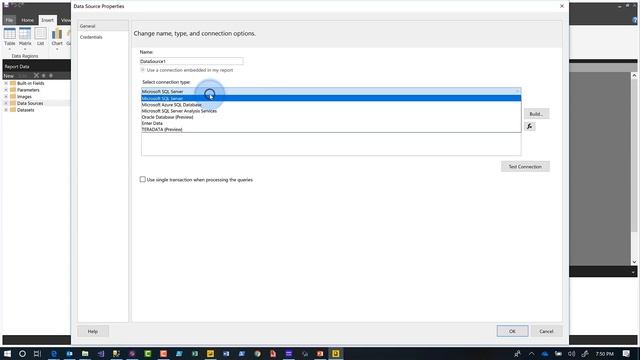Click the scroll-up arrow in the report window

pyautogui.click(x=634, y=76)
